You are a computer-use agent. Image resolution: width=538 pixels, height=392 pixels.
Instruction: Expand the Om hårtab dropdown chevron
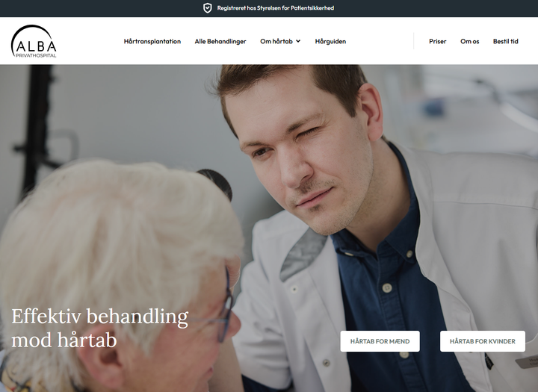click(298, 41)
